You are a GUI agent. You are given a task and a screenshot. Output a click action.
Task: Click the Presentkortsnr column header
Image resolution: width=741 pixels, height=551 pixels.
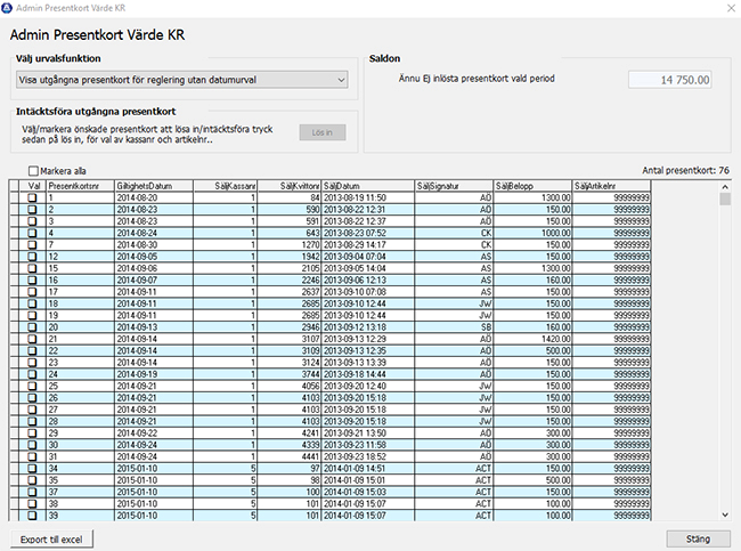tap(80, 186)
